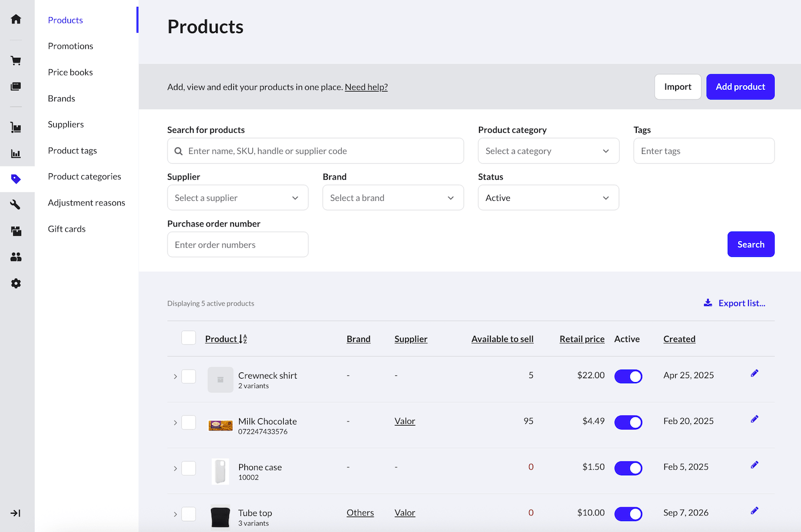Image resolution: width=801 pixels, height=532 pixels.
Task: Open the reporting bar chart icon
Action: click(16, 154)
